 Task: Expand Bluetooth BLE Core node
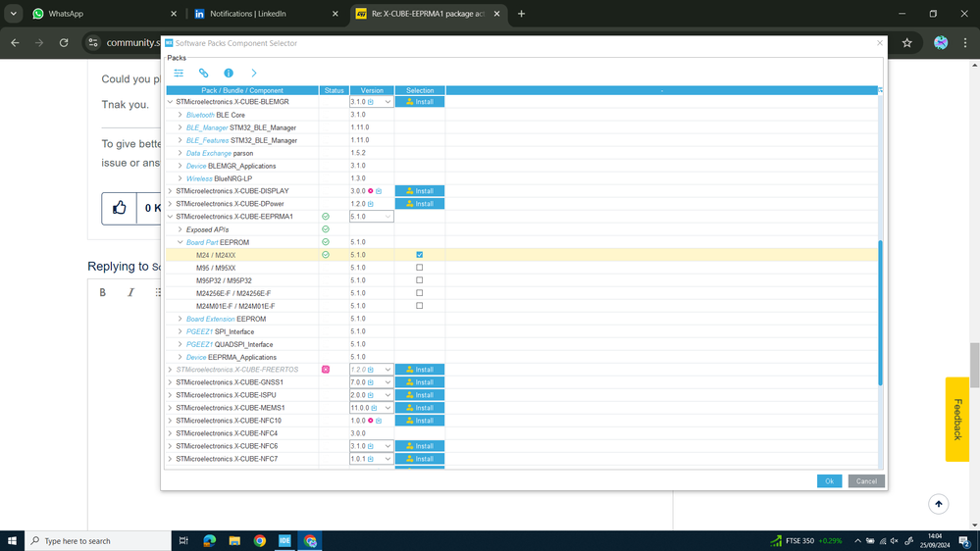point(180,115)
